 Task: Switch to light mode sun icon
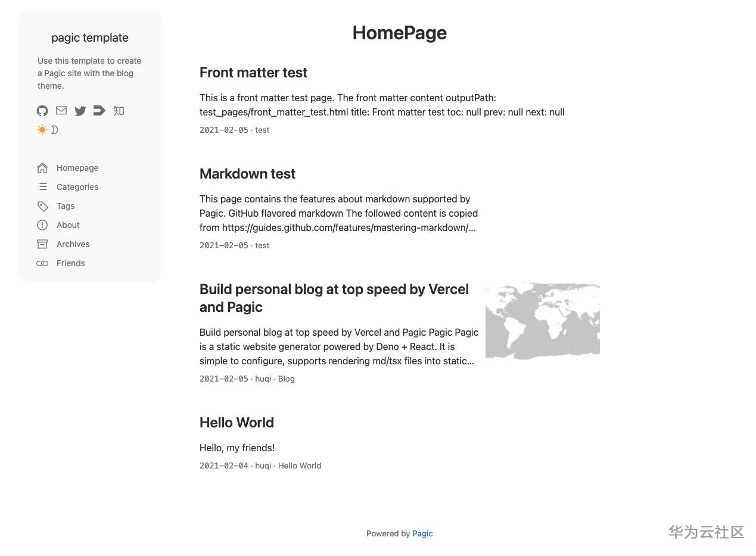click(42, 130)
